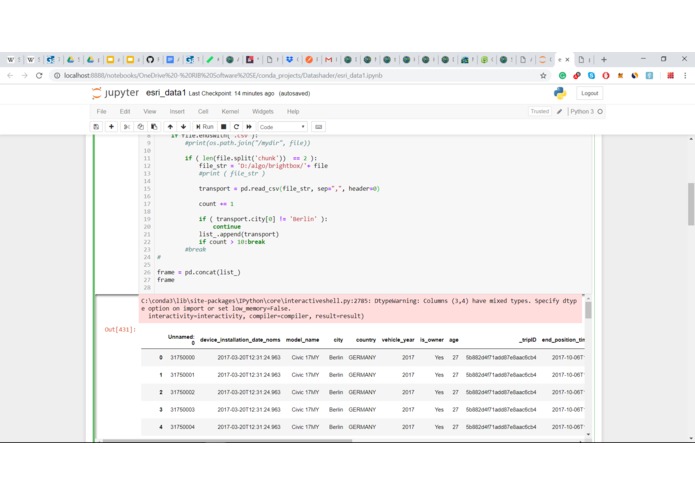Image resolution: width=695 pixels, height=494 pixels.
Task: Move selected cell up arrow
Action: tap(170, 127)
